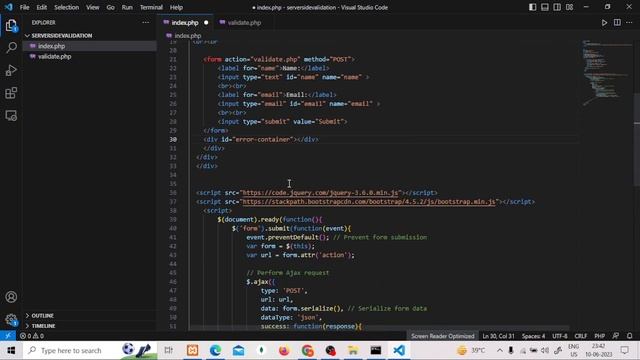Open the Bootstrap CDN script URL link
The height and width of the screenshot is (360, 640).
[x=369, y=202]
